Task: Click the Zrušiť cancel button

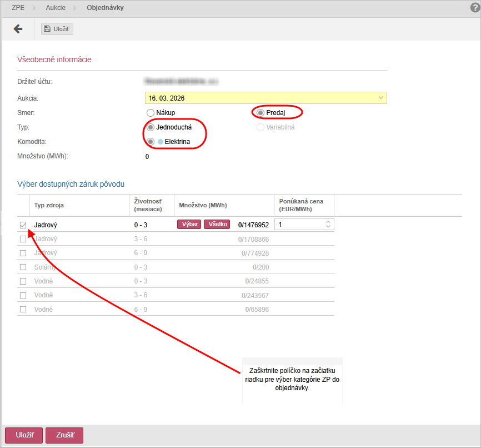Action: pos(64,435)
